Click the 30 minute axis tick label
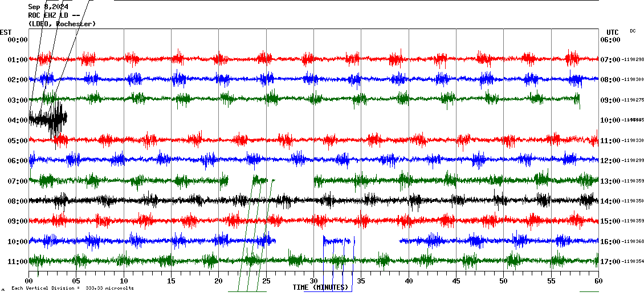This screenshot has height=296, width=644. 313,281
